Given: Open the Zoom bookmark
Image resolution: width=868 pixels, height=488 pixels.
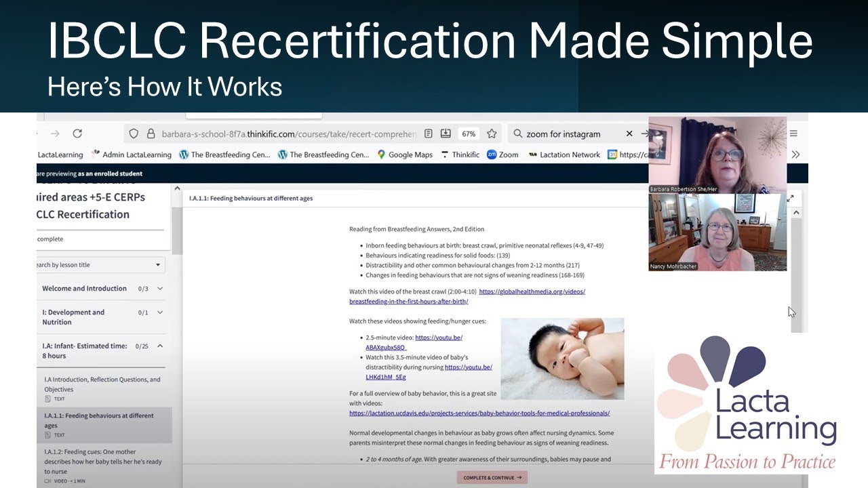Looking at the screenshot, I should 502,155.
